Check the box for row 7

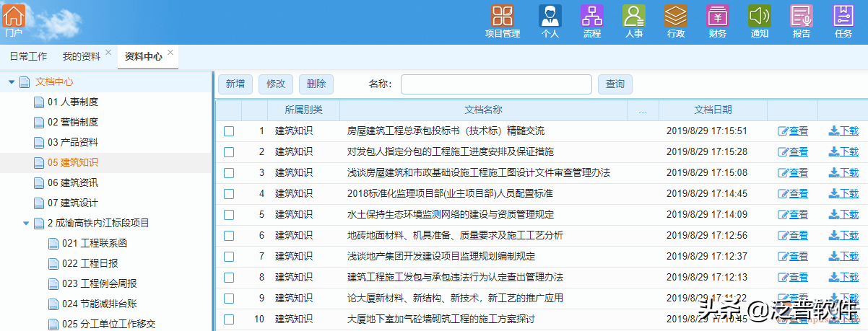click(x=229, y=257)
